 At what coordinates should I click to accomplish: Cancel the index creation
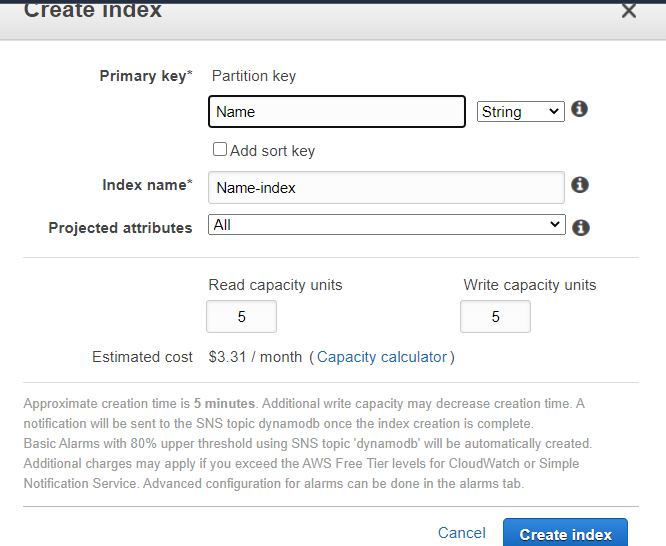pos(462,533)
